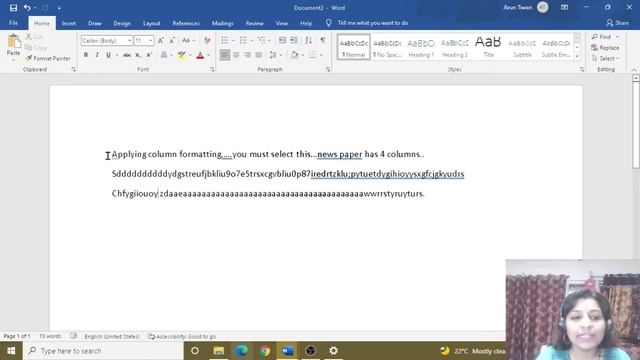Justify the paragraph text

click(259, 55)
